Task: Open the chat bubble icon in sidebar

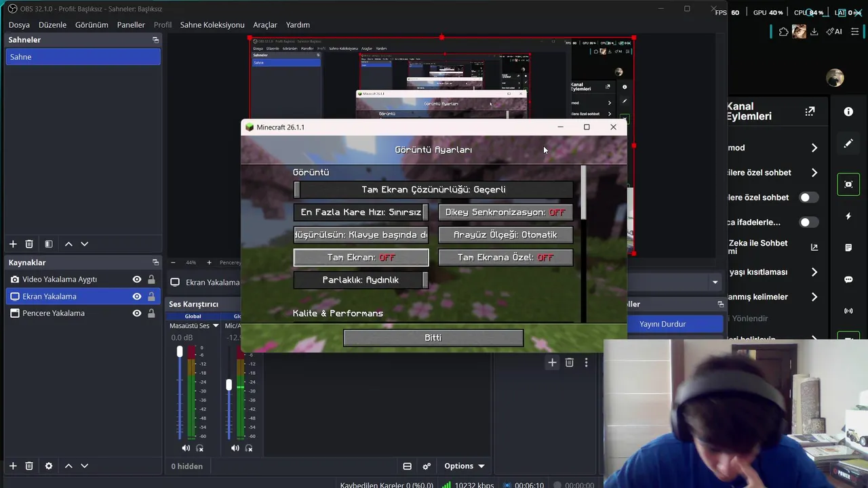Action: 848,279
